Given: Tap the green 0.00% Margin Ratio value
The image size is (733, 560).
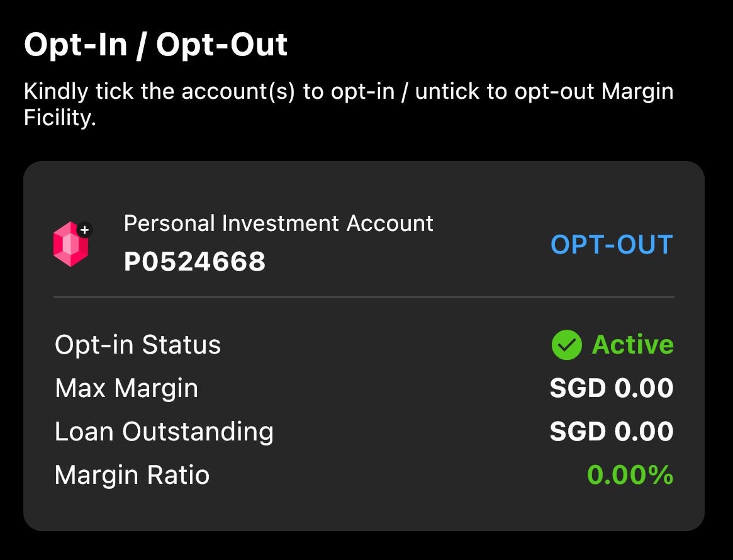Looking at the screenshot, I should (630, 475).
